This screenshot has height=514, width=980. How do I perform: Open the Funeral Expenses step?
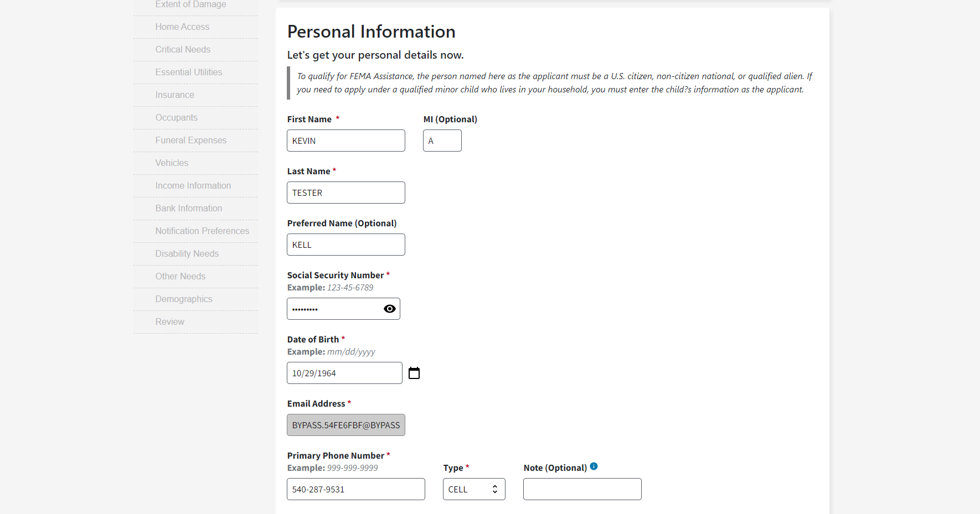click(190, 141)
